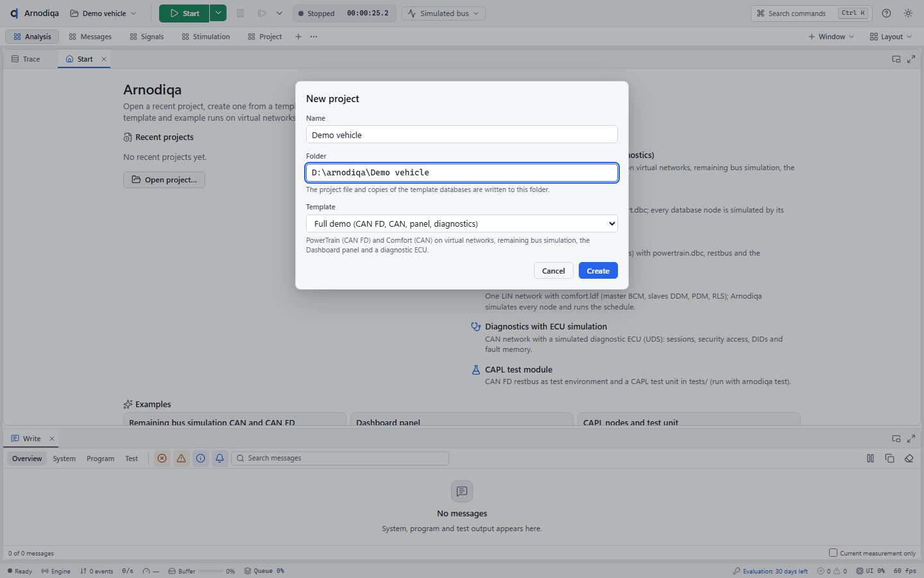The image size is (924, 578).
Task: Expand the Start button dropdown arrow
Action: (218, 13)
